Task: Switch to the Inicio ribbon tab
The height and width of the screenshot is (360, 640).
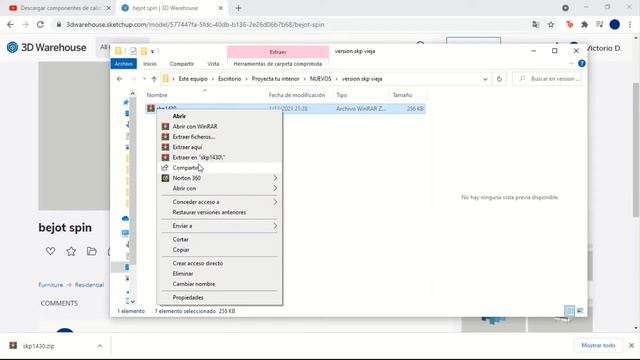Action: click(149, 64)
